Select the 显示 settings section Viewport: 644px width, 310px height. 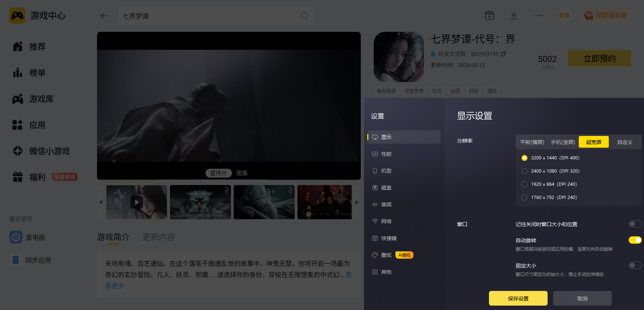(404, 137)
